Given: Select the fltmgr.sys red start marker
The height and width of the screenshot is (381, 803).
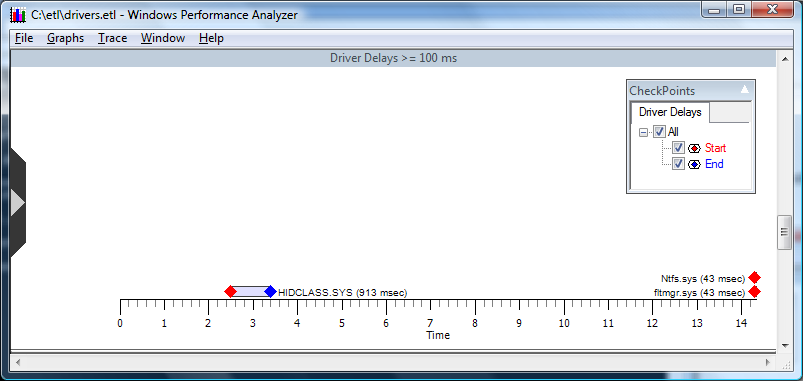Looking at the screenshot, I should [x=754, y=292].
